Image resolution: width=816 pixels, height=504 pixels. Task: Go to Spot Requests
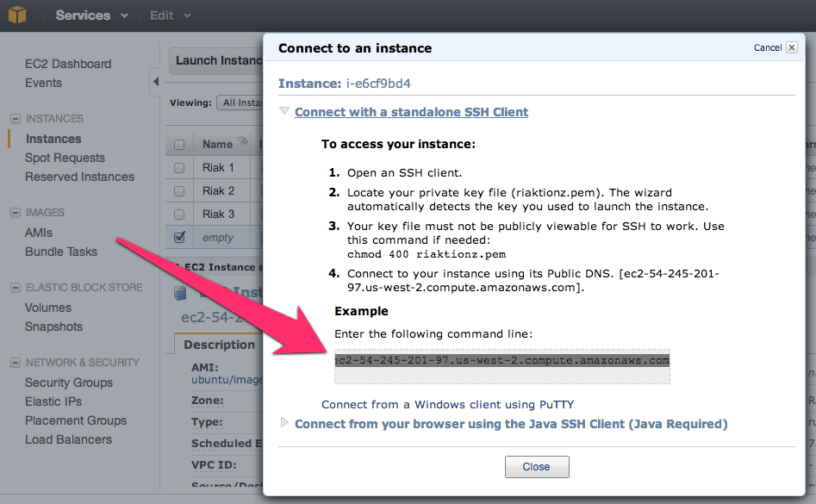[65, 158]
